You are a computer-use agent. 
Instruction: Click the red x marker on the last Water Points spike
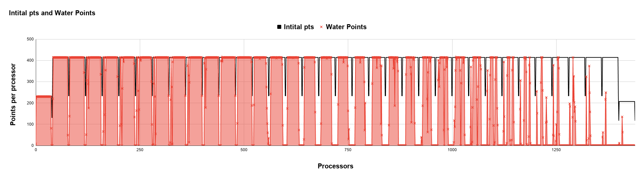click(622, 117)
